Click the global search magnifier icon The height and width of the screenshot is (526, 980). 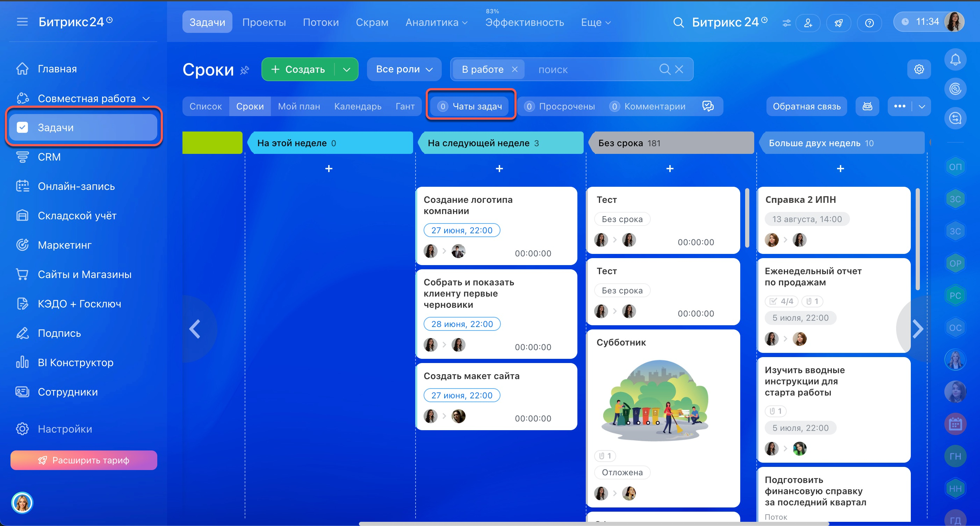click(678, 22)
